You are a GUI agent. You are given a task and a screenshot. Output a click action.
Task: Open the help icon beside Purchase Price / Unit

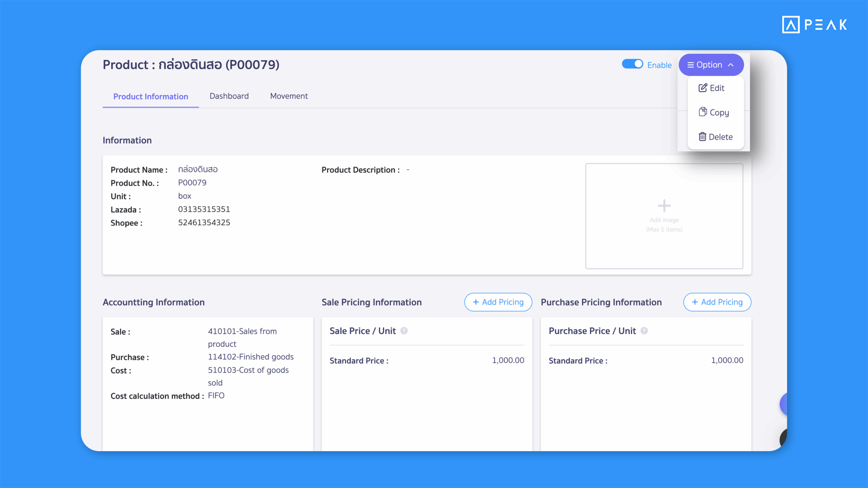click(x=645, y=331)
